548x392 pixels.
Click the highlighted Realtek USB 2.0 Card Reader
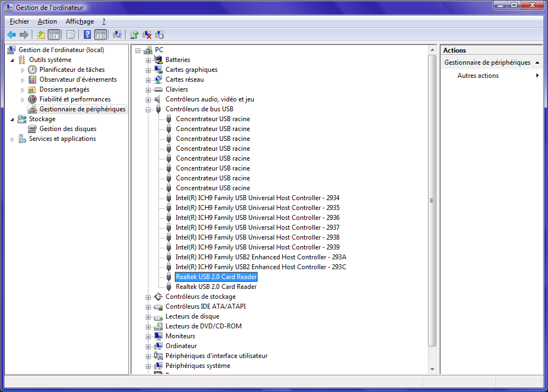coord(216,277)
